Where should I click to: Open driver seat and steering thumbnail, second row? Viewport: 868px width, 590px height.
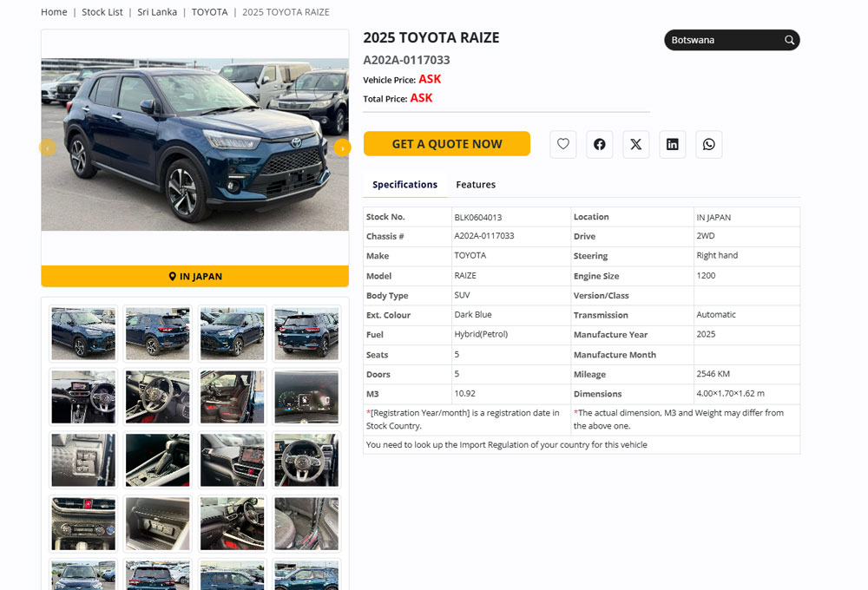(158, 397)
